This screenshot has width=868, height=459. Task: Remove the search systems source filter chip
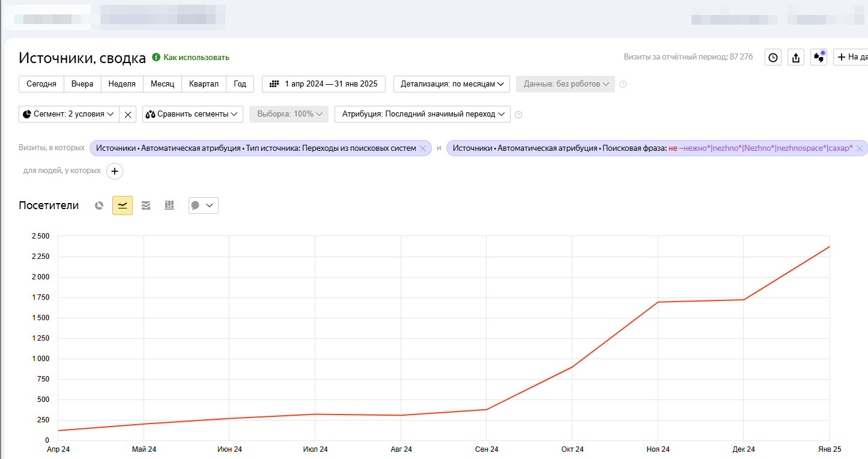423,148
